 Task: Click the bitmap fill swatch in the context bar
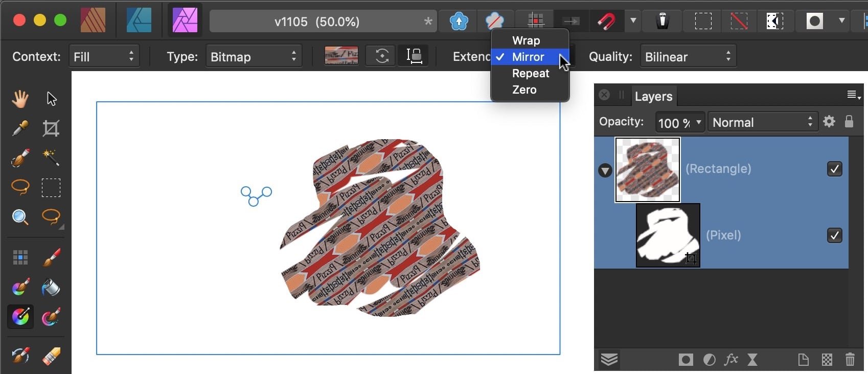coord(341,56)
